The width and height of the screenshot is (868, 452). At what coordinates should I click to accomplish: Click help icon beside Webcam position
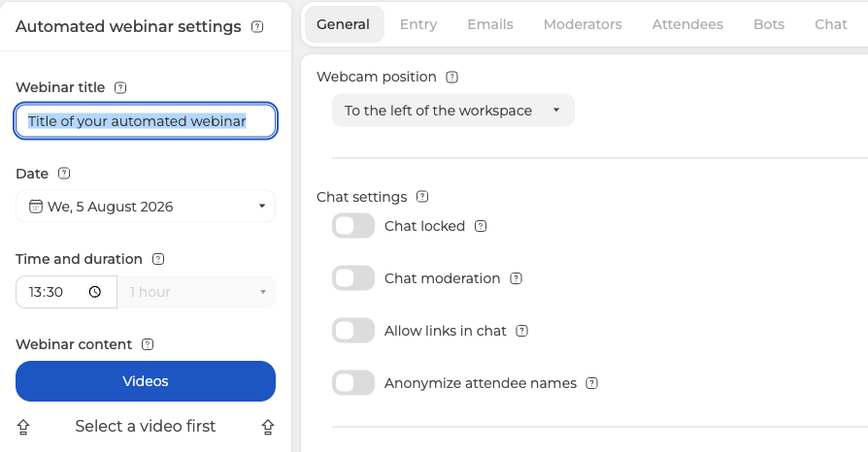pyautogui.click(x=452, y=77)
